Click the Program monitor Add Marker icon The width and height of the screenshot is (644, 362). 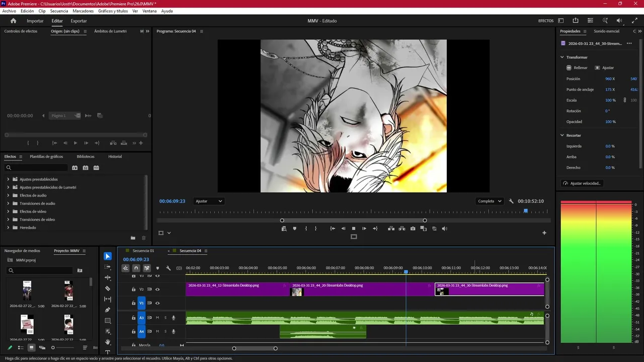tap(295, 229)
